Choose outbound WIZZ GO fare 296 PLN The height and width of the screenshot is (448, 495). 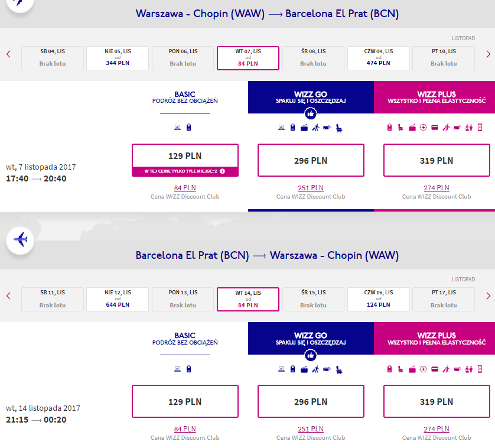click(311, 160)
